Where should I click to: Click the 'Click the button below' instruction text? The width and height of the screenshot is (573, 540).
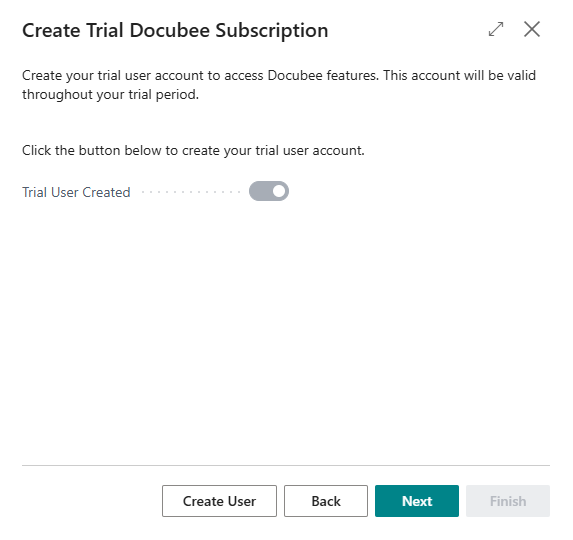click(193, 150)
